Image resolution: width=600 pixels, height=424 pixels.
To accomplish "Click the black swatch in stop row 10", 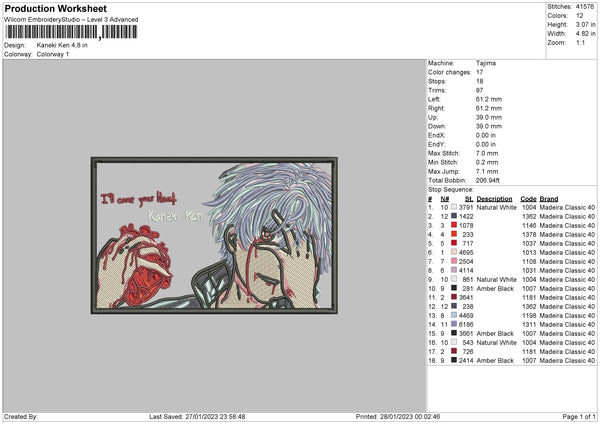I will [454, 288].
